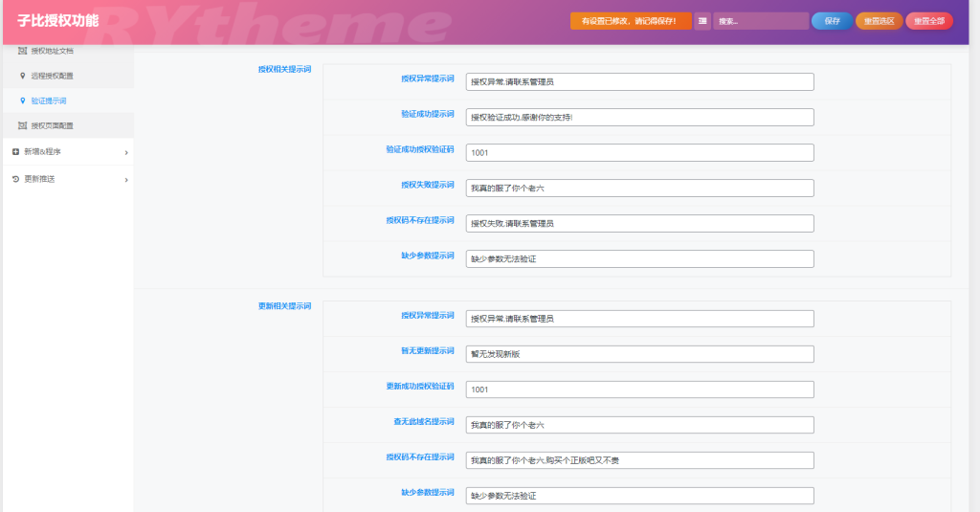Viewport: 980px width, 512px height.
Task: Expand the 新增&程序 section chevron
Action: (125, 152)
